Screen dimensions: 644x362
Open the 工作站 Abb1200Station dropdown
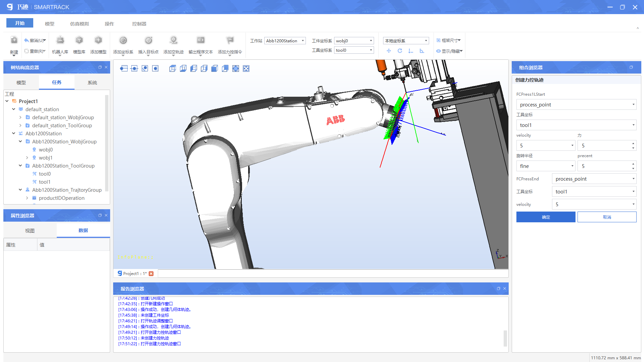(285, 41)
